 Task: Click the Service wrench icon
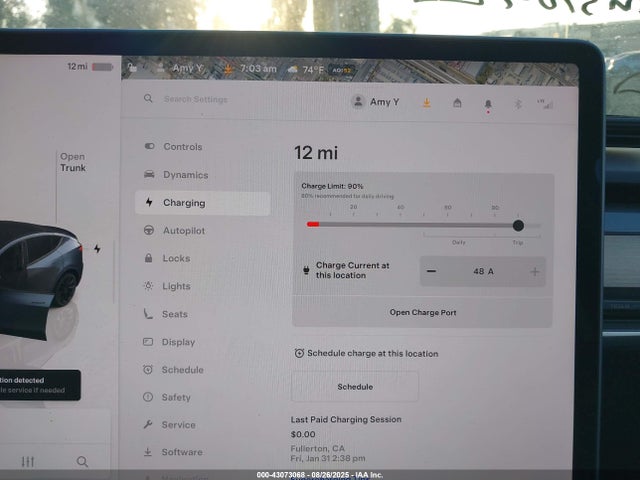tap(148, 424)
